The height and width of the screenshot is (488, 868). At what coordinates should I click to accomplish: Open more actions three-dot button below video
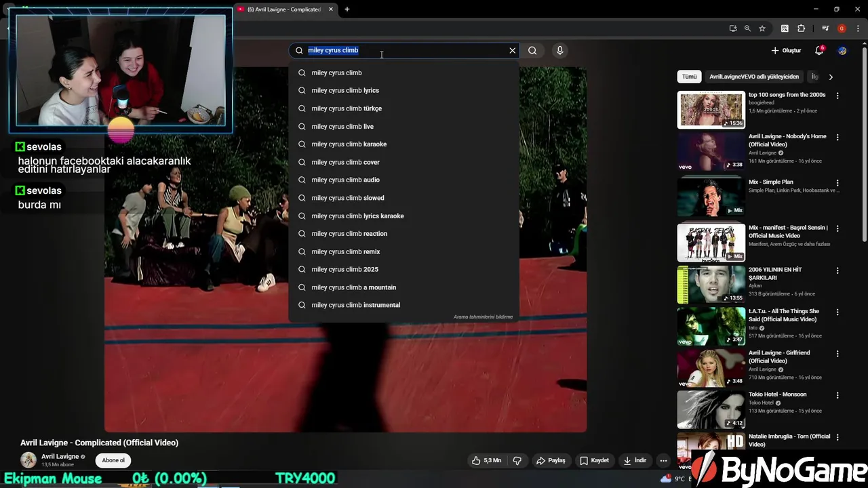tap(664, 460)
